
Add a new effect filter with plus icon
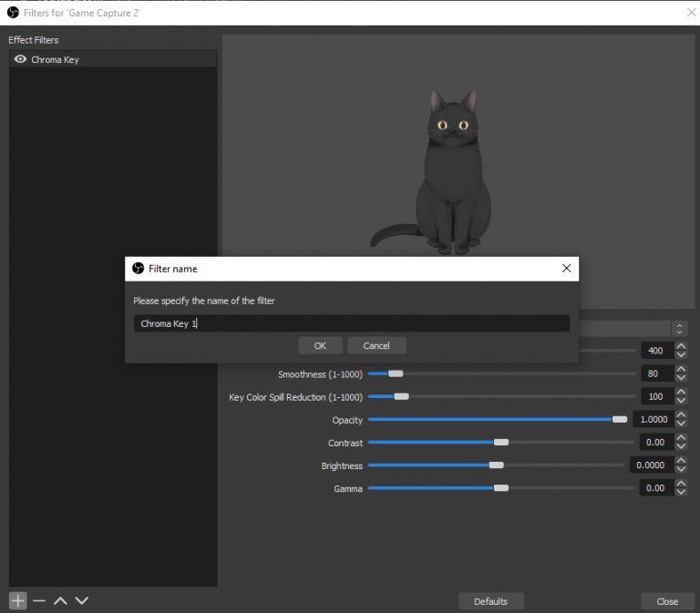coord(18,600)
